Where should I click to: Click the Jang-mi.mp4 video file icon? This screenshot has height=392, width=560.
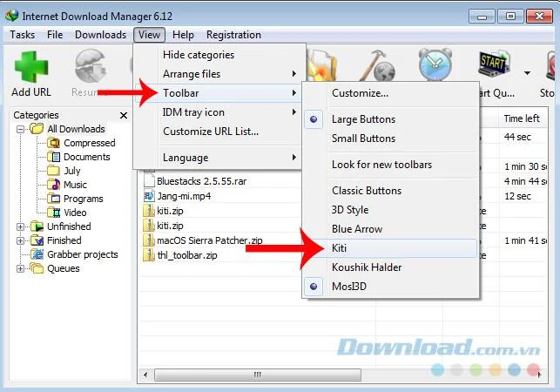[149, 196]
